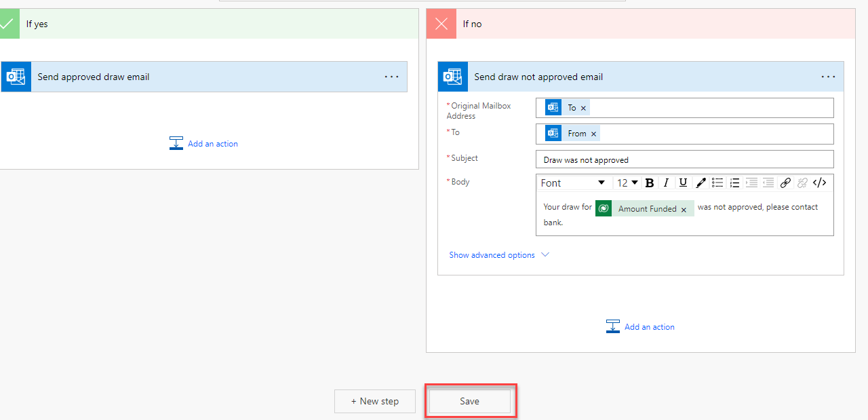Screen dimensions: 868x420
Task: Switch to HTML code view
Action: 819,183
